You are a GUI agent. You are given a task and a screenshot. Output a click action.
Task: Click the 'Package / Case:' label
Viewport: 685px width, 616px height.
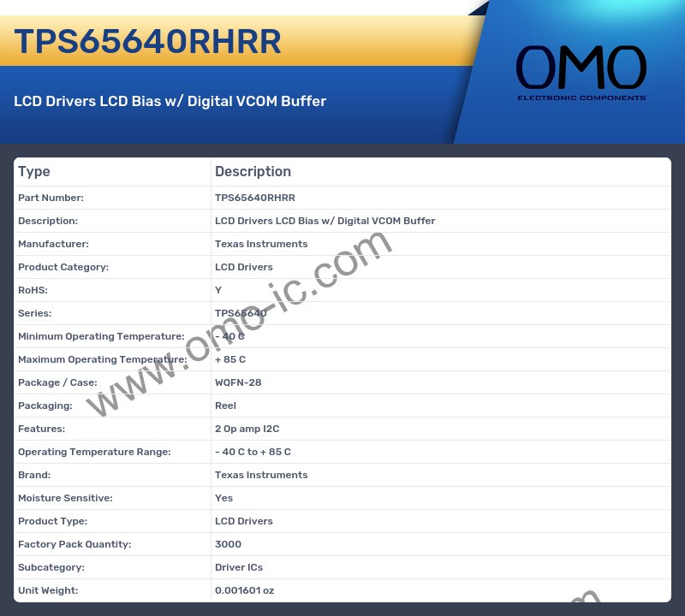[57, 383]
